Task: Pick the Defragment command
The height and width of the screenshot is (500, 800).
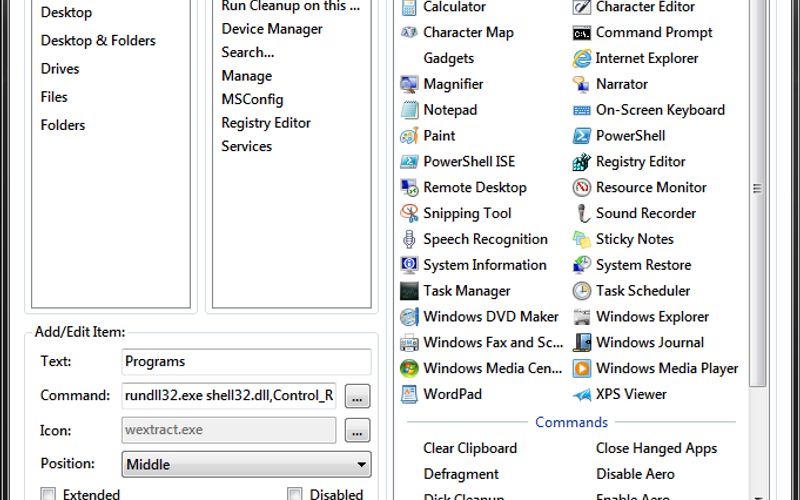Action: (461, 474)
